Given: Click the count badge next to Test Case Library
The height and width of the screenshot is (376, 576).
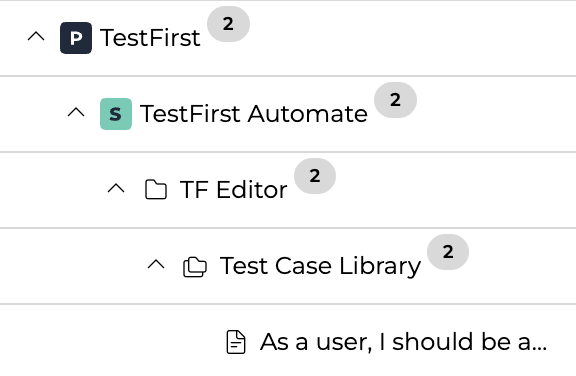Looking at the screenshot, I should pos(448,252).
